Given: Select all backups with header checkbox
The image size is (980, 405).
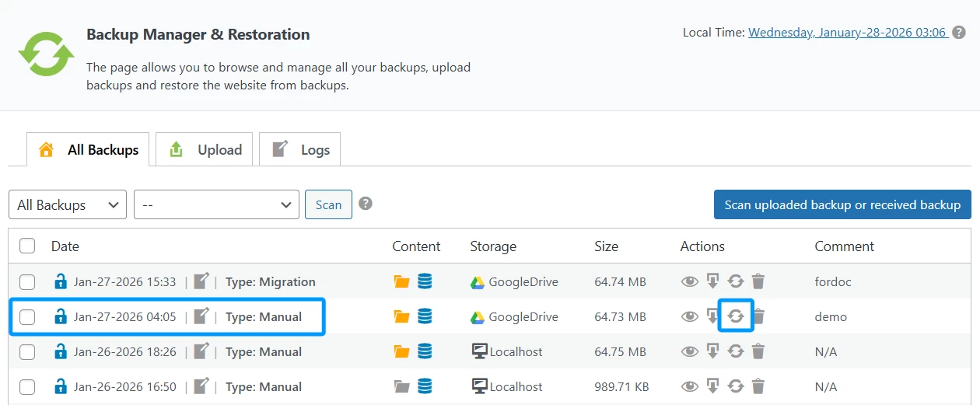Looking at the screenshot, I should click(x=27, y=246).
